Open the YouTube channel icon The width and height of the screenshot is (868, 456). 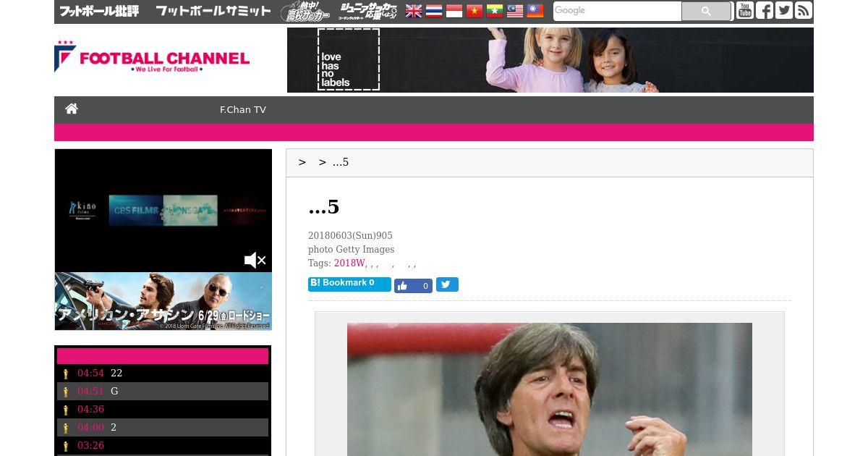745,10
